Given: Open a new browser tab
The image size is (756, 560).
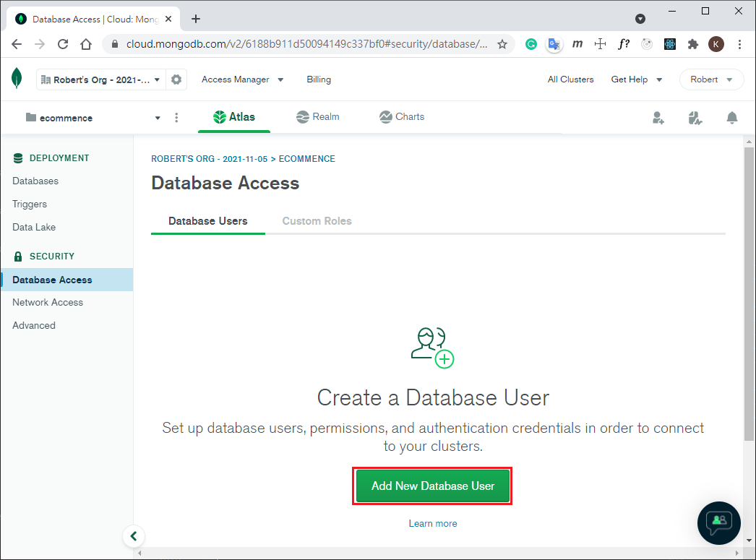Looking at the screenshot, I should (195, 19).
